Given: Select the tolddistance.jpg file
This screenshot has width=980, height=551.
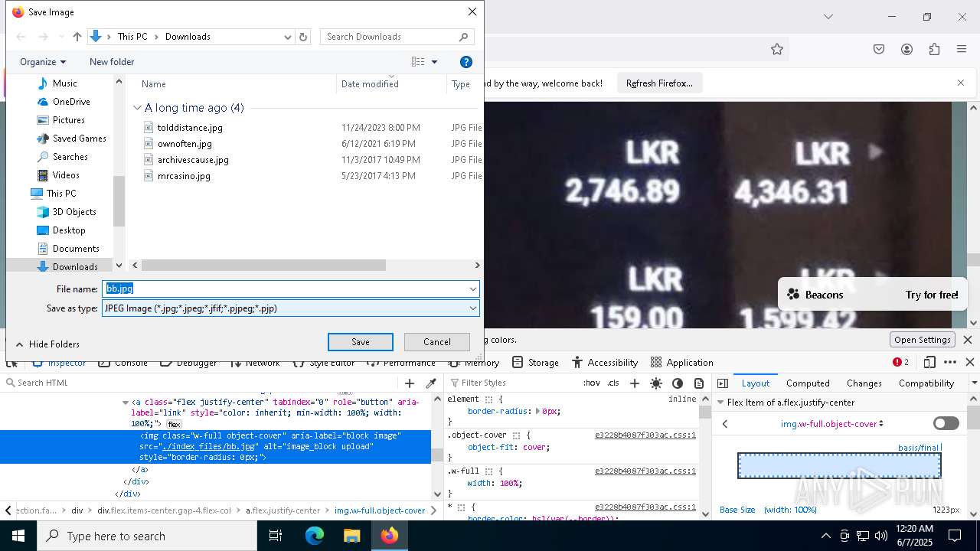Looking at the screenshot, I should [x=190, y=128].
